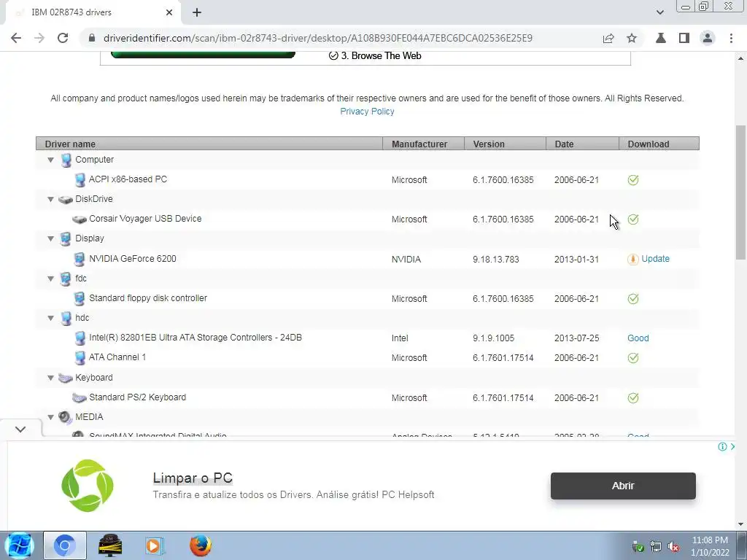Collapse the DiskDrive category
This screenshot has height=560, width=747.
click(50, 199)
